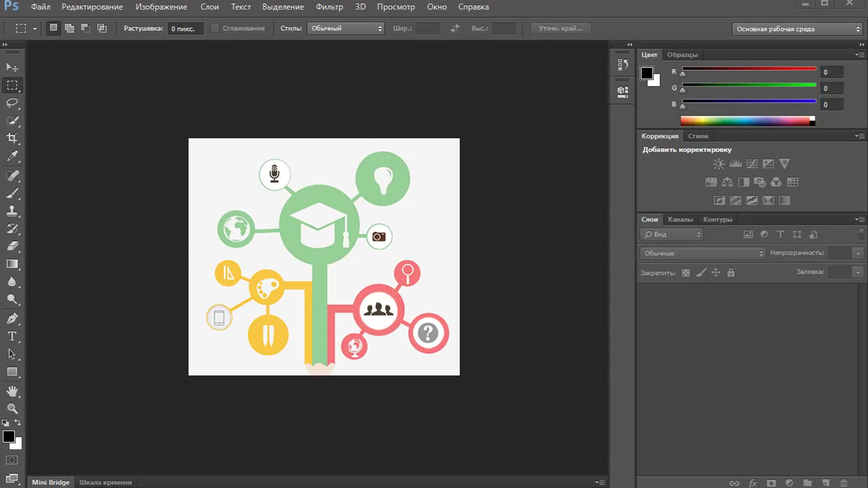Expand the blend mode Обычные dropdown
The height and width of the screenshot is (488, 868).
click(702, 253)
